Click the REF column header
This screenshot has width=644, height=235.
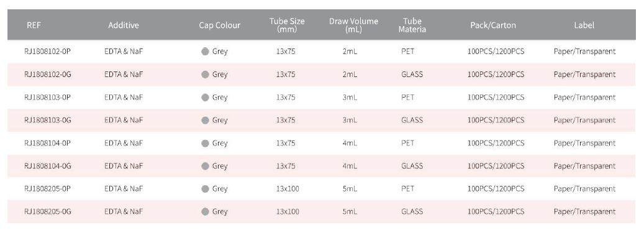tap(34, 25)
